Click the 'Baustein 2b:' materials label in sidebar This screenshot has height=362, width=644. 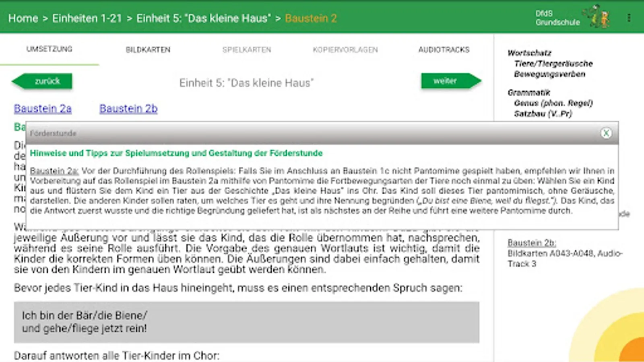532,243
